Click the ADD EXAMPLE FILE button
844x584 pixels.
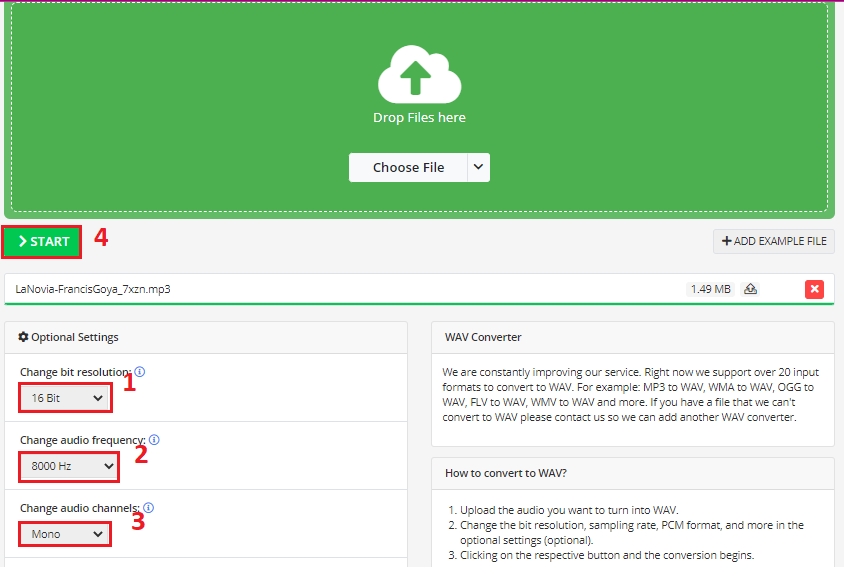(773, 241)
